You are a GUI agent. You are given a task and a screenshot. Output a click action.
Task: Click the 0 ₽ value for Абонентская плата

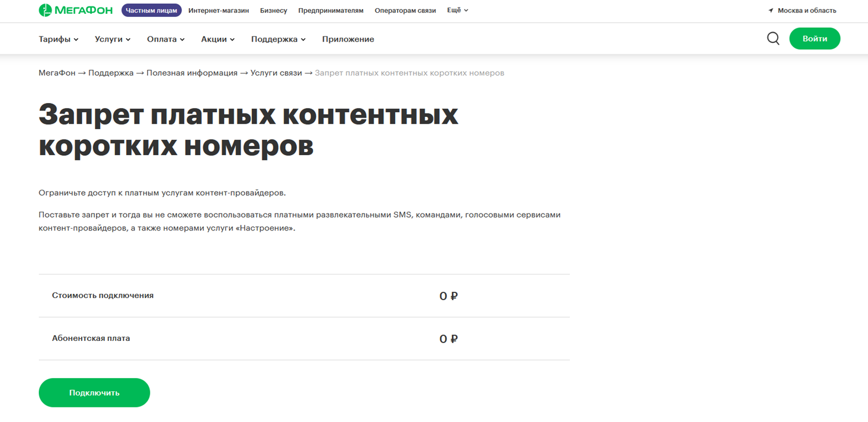tap(448, 339)
